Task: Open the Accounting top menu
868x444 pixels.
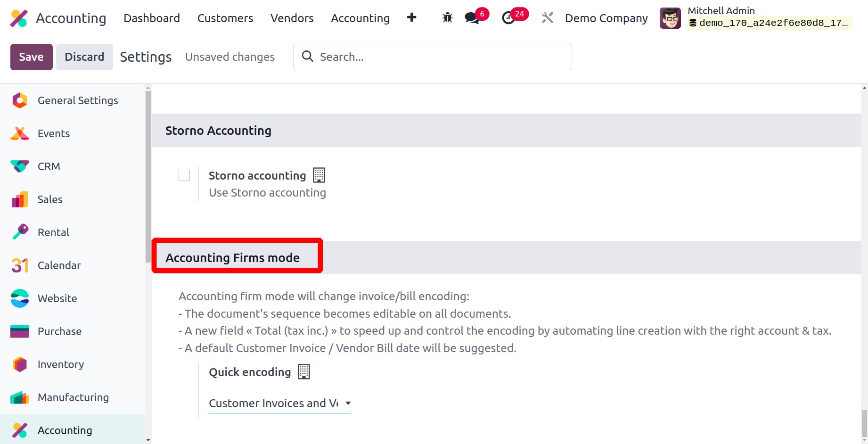Action: pos(360,18)
